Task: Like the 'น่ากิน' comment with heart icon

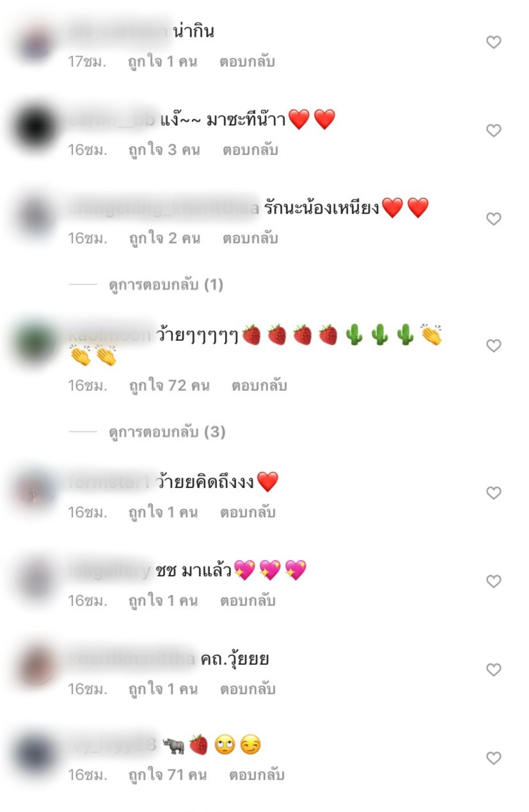Action: point(493,42)
